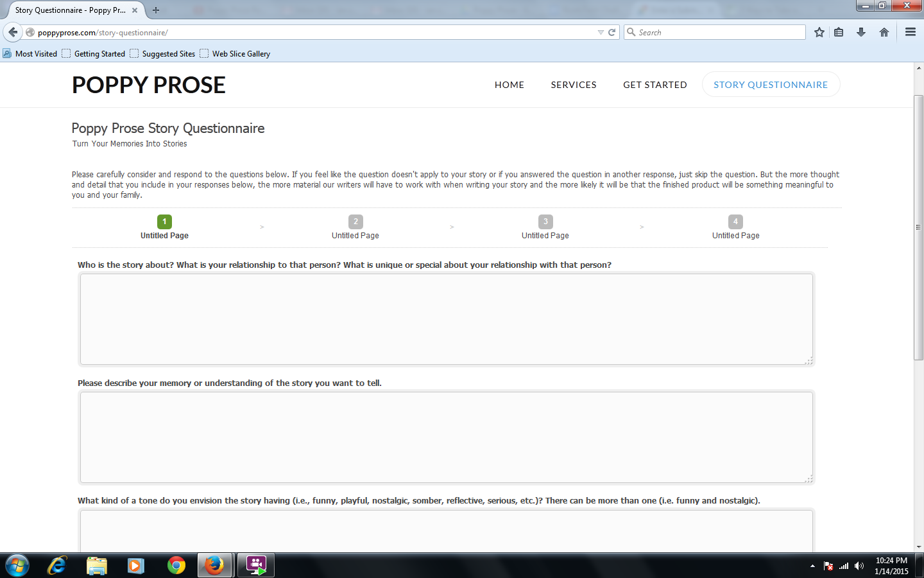Navigate to HOME in the site menu

coord(509,85)
